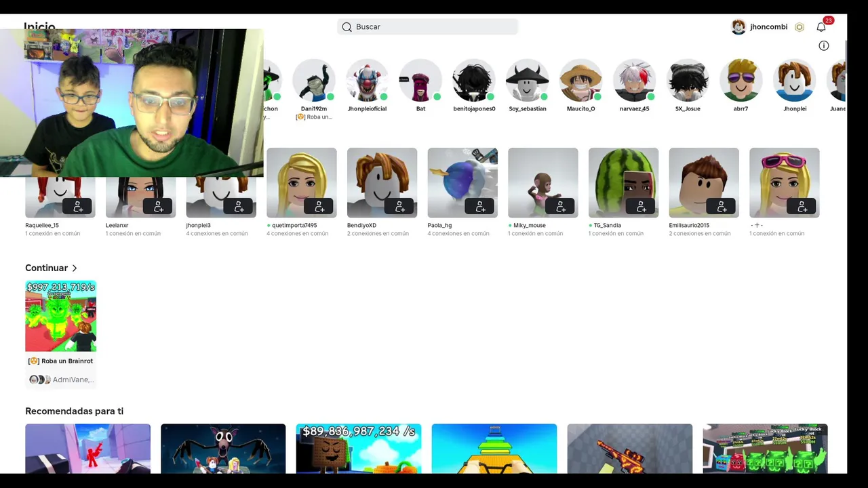Open recommended game with orange gun
This screenshot has width=868, height=488.
(629, 449)
